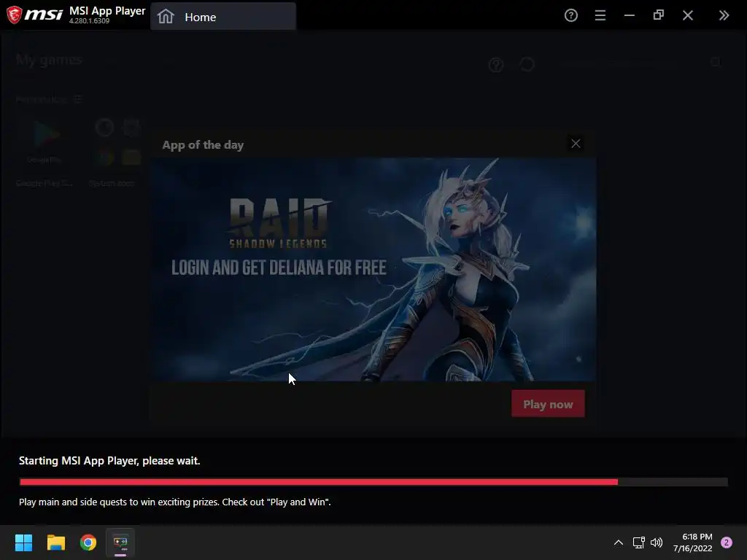Click the MSI dragon logo
This screenshot has width=747, height=560.
[14, 15]
